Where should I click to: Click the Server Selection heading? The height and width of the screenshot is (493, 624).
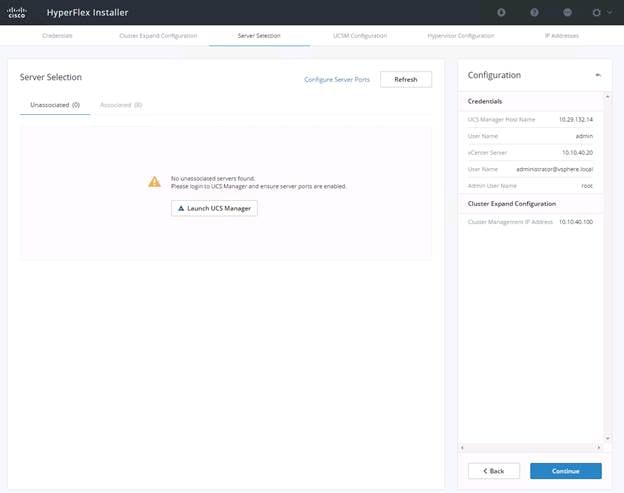tap(51, 77)
